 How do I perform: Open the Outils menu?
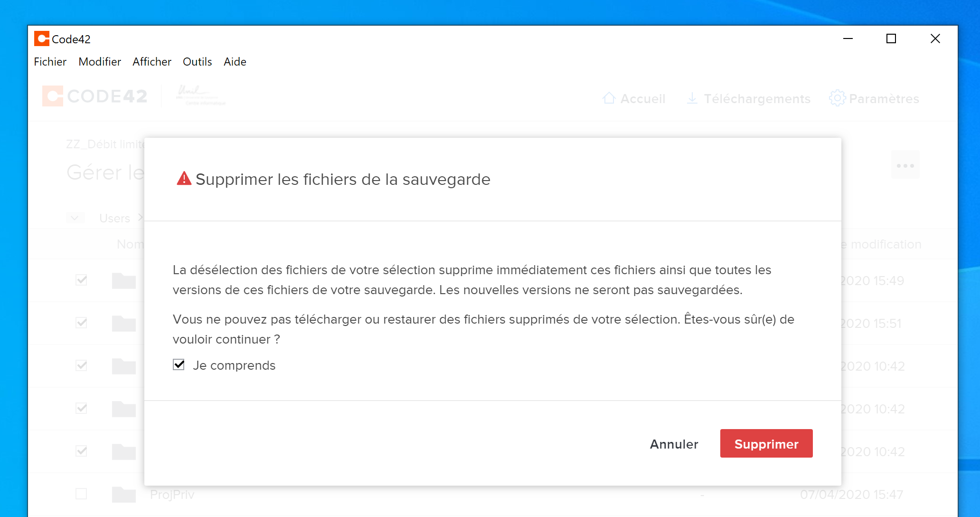coord(197,62)
